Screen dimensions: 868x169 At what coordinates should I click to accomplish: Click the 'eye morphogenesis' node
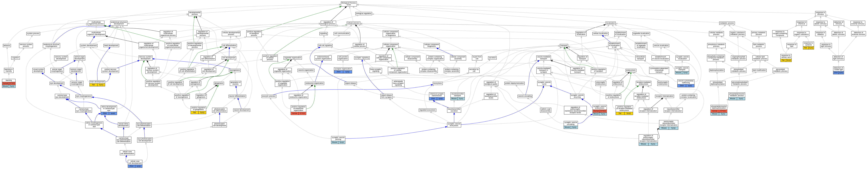pyautogui.click(x=84, y=96)
